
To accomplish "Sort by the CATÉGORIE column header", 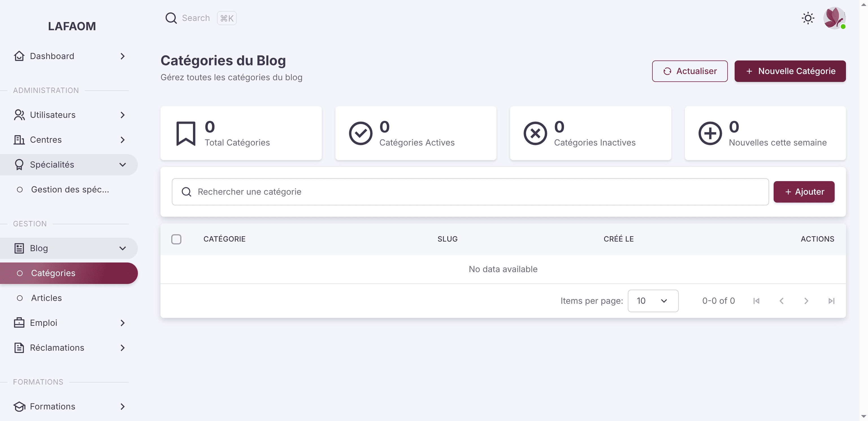I will coord(224,239).
